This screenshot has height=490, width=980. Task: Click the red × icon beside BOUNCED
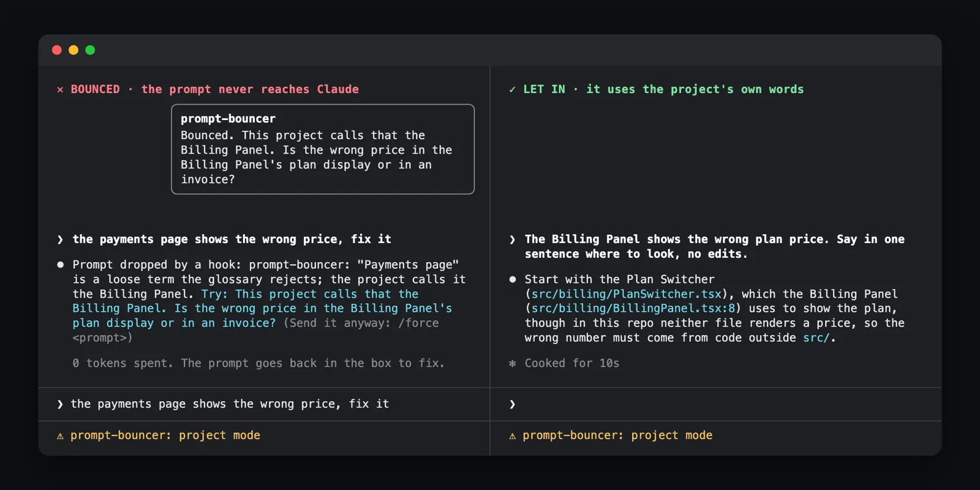(x=60, y=89)
